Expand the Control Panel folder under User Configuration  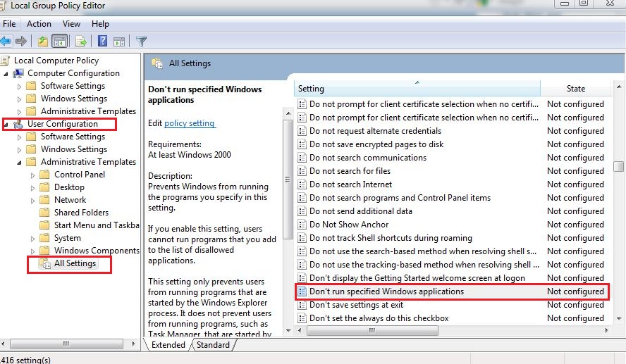(32, 175)
